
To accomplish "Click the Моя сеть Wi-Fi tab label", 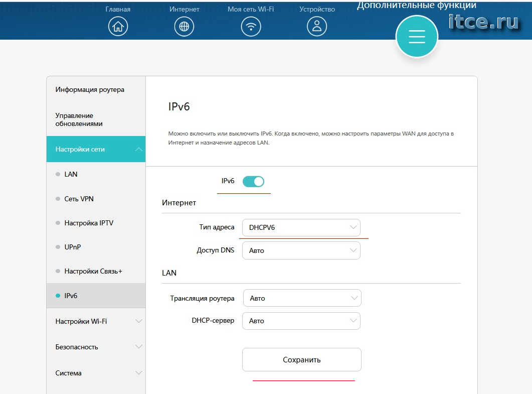I will click(251, 9).
